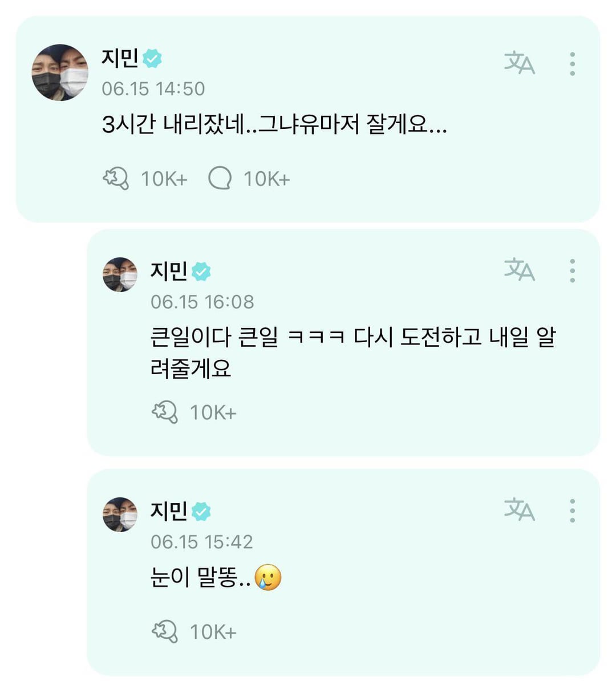Open the 지민 username on the 14:50 post
This screenshot has width=616, height=681.
(120, 58)
